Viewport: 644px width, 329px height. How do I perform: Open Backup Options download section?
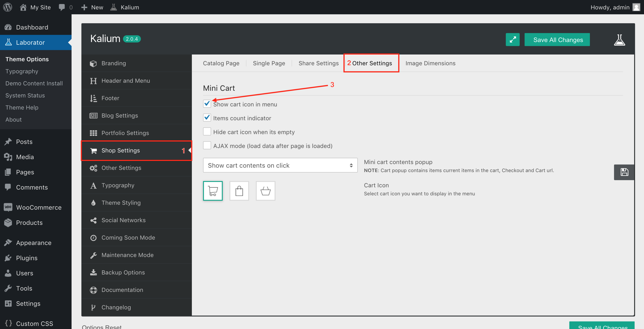(137, 272)
